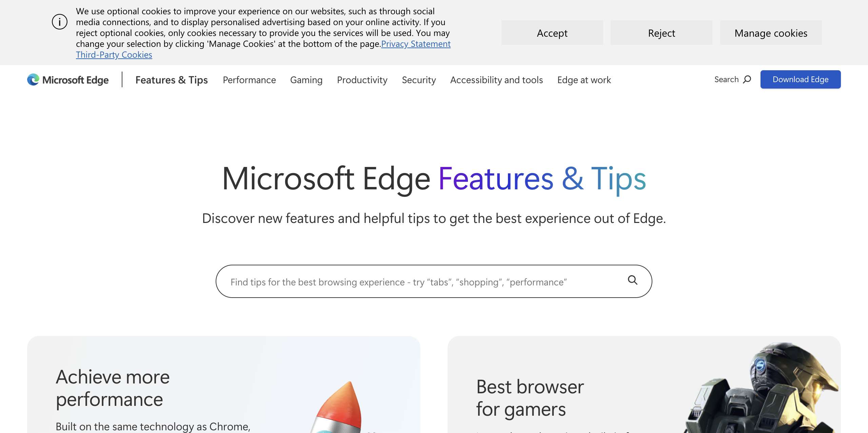View the Third-Party Cookies page
Screen dimensions: 868x433
coord(114,54)
